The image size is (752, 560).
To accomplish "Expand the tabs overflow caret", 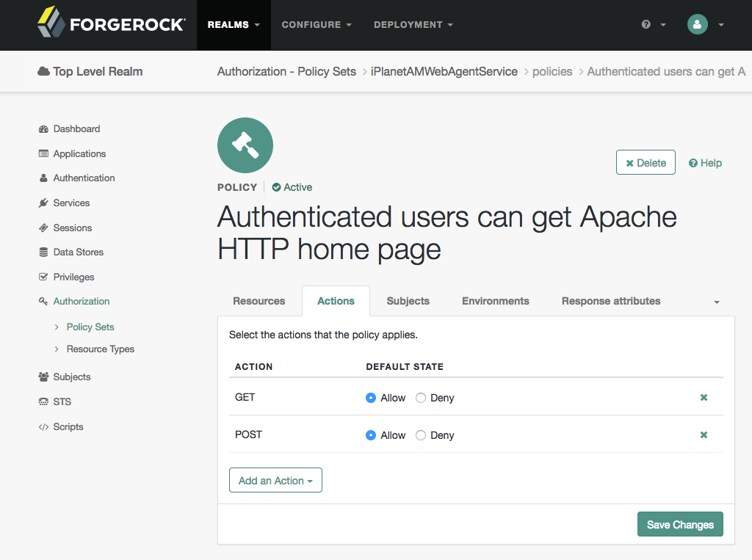I will point(717,302).
